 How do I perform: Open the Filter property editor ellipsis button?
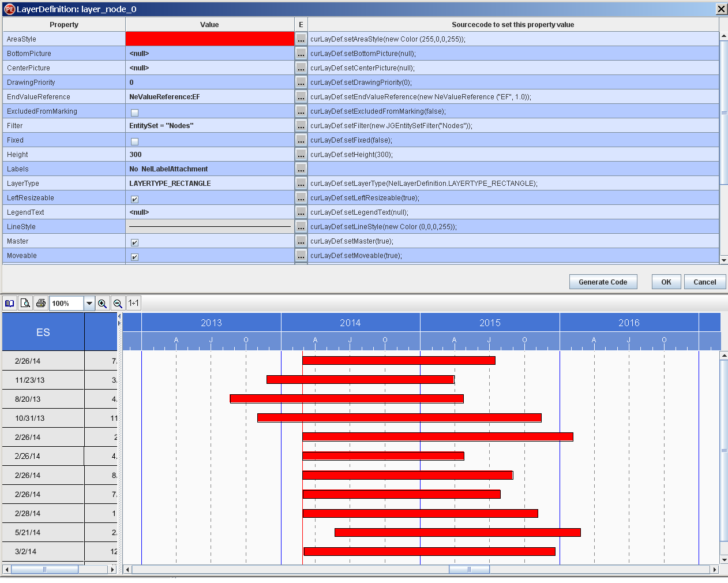[301, 125]
